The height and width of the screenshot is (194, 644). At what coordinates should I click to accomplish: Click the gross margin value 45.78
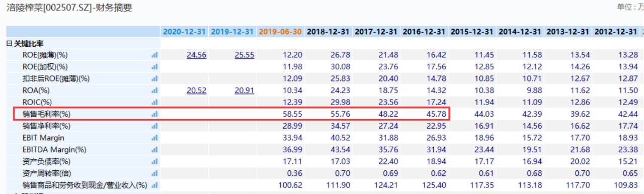(x=437, y=114)
